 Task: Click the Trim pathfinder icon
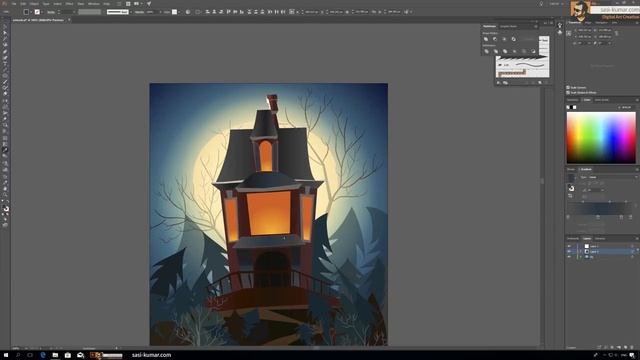(x=496, y=51)
